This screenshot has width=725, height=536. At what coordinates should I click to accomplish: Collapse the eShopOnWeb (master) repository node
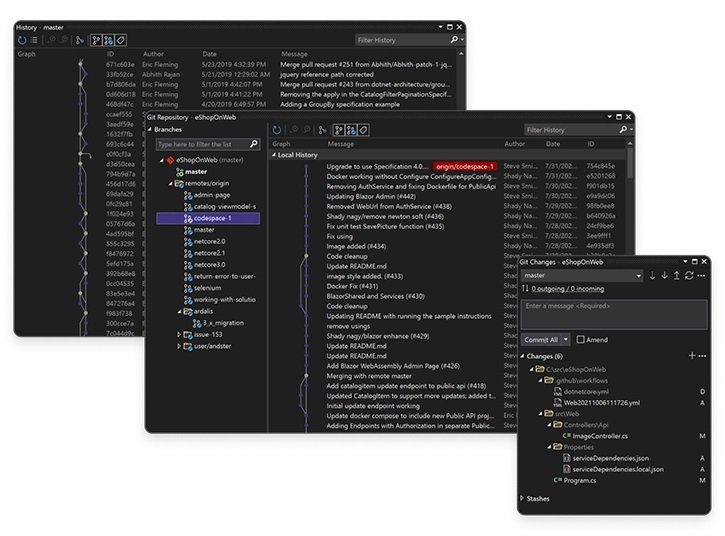[x=162, y=160]
